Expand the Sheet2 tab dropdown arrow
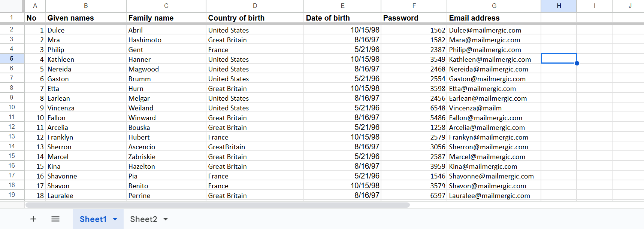The image size is (644, 229). click(x=166, y=219)
